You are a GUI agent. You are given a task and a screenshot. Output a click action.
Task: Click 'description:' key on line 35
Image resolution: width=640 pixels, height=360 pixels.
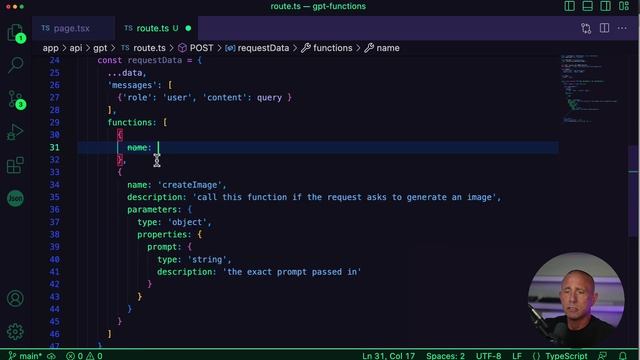[x=157, y=197]
